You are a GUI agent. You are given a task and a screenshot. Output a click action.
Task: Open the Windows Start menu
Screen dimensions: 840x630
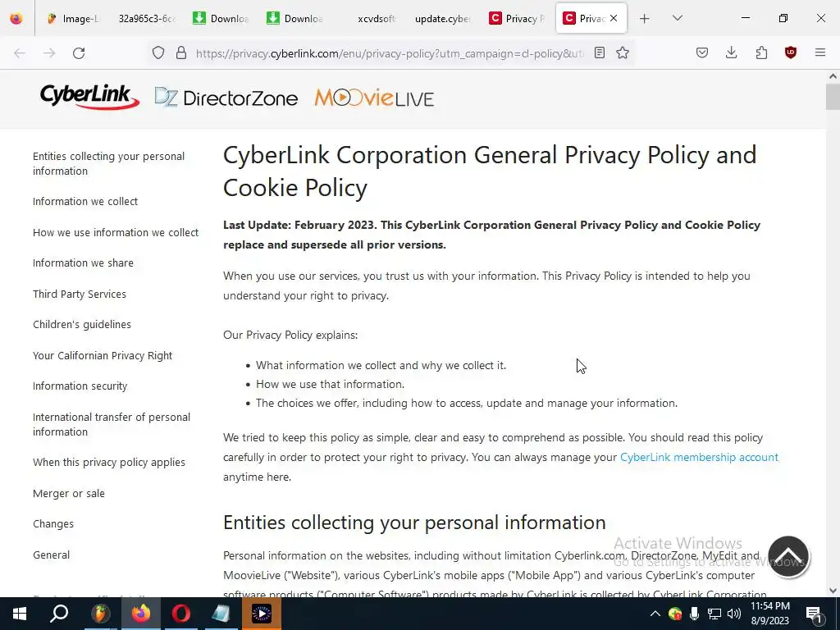coord(20,614)
